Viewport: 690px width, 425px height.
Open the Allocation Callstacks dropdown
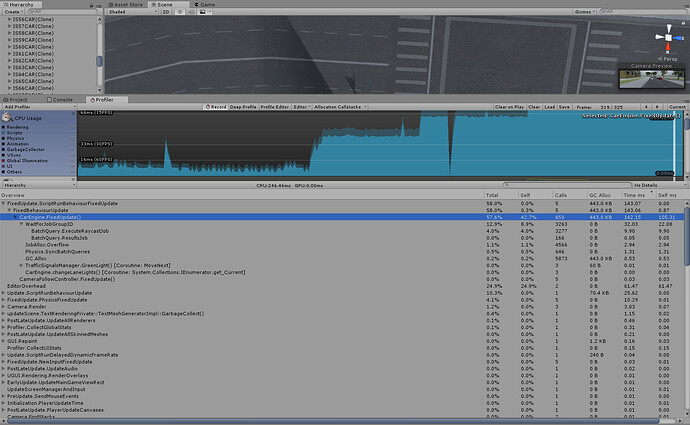click(x=340, y=107)
